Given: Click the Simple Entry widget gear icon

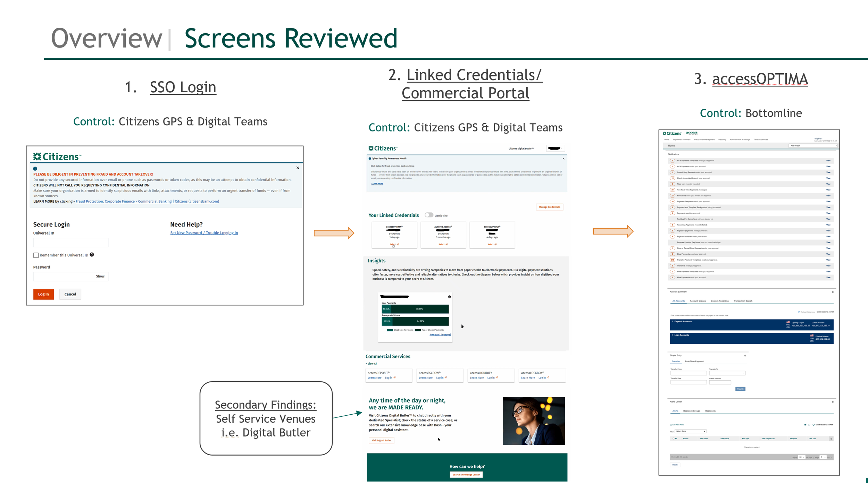Looking at the screenshot, I should (x=745, y=356).
